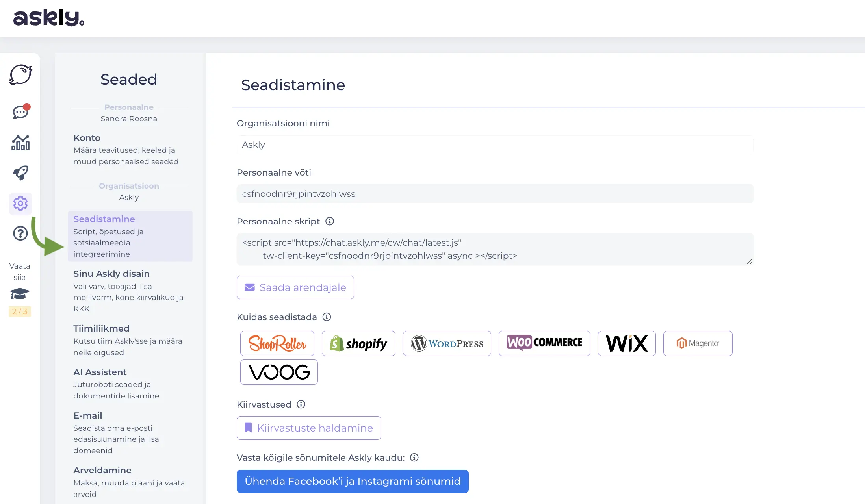
Task: Open the settings gear icon
Action: pos(20,204)
